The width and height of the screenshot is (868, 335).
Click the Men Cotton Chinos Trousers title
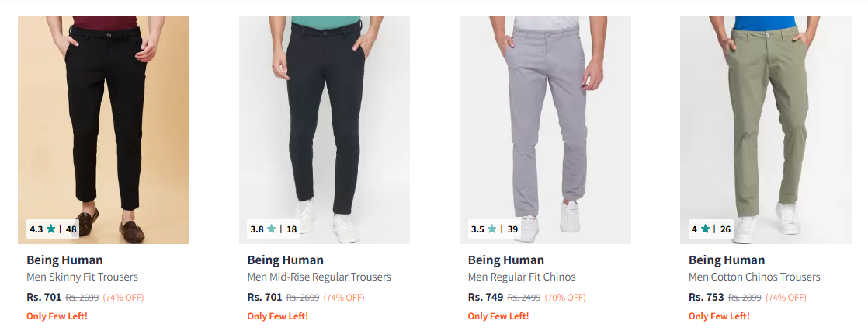(754, 277)
